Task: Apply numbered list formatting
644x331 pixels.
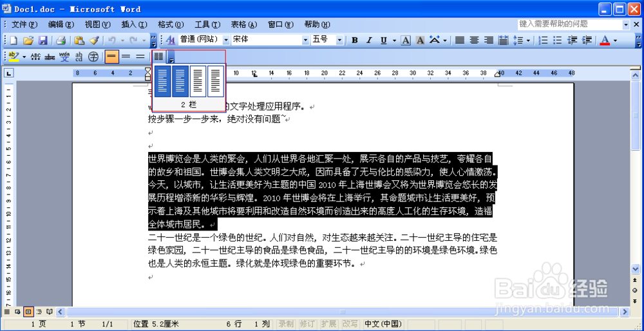Action: pos(544,40)
